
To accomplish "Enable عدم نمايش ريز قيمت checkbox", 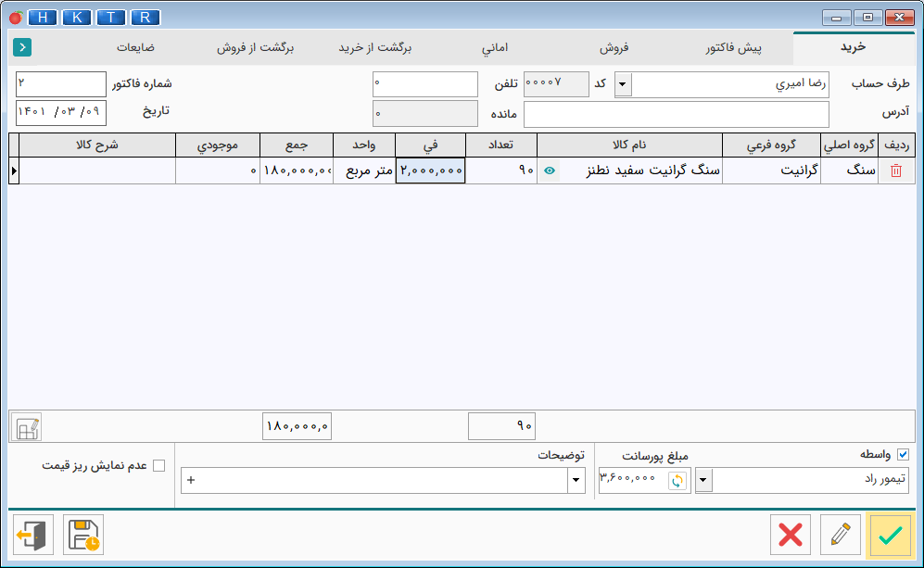I will click(158, 465).
